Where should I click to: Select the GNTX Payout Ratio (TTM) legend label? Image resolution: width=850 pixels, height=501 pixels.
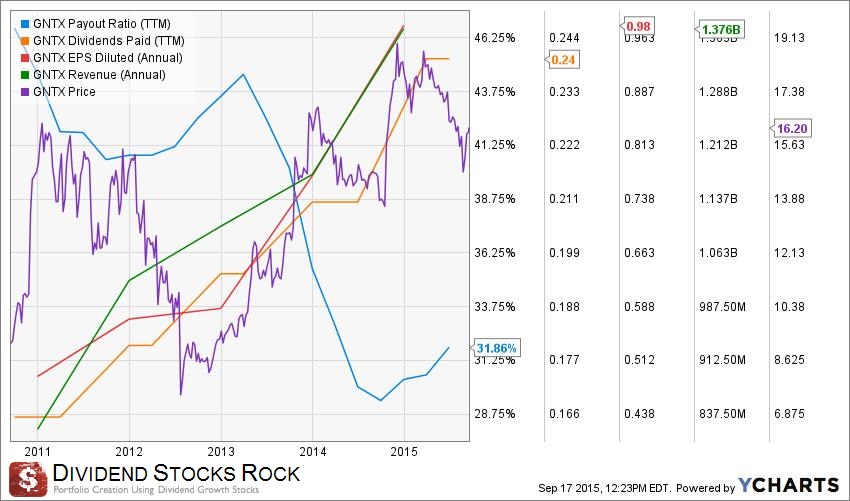101,24
